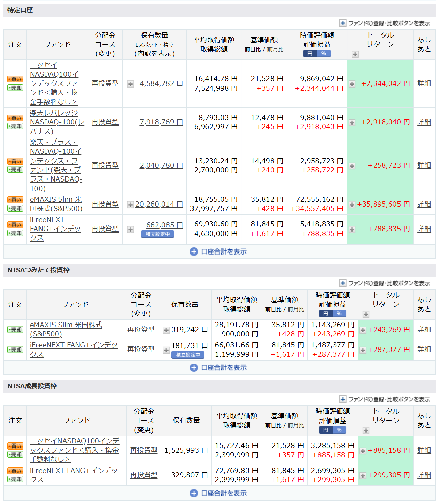
Task: Click the buy icon for eMAXIS Slim 米国株式(S&P500) in 特定口座
Action: (x=15, y=200)
